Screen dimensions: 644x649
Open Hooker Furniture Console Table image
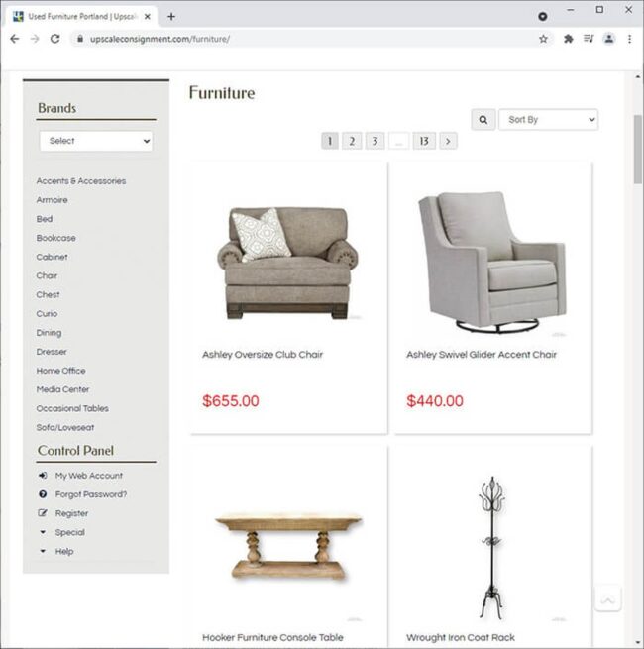click(x=288, y=547)
